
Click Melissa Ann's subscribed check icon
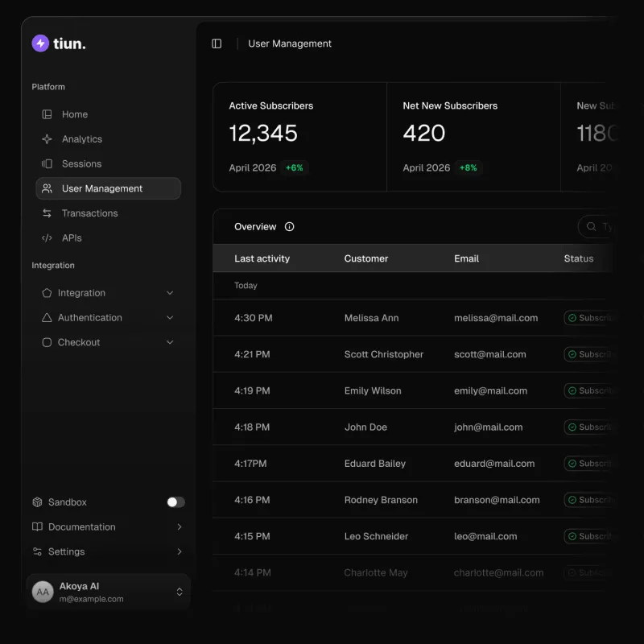pos(572,318)
